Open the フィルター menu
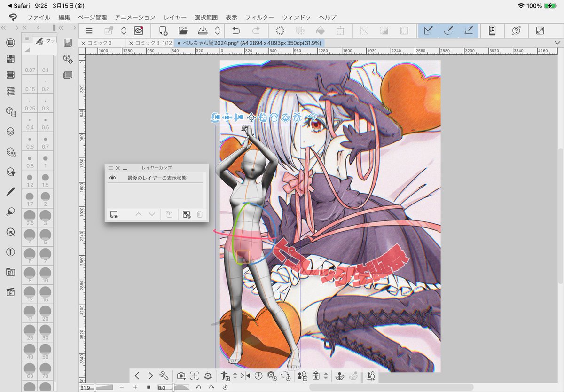This screenshot has height=392, width=564. tap(259, 17)
